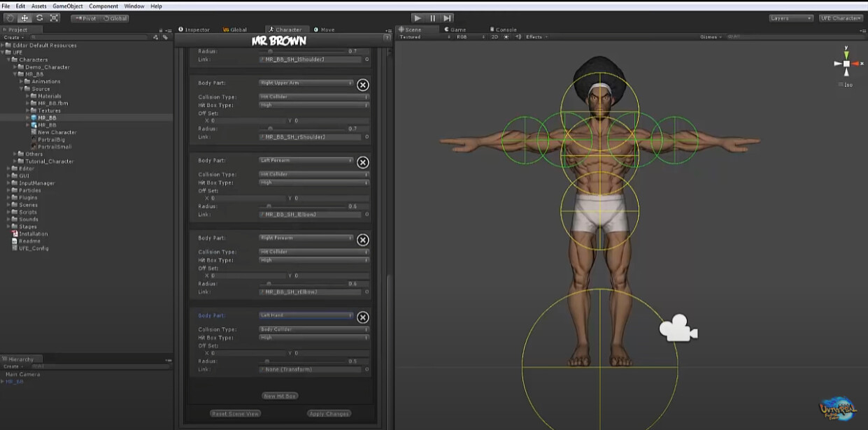Click the Step frame button
Viewport: 868px width, 430px height.
[x=448, y=18]
